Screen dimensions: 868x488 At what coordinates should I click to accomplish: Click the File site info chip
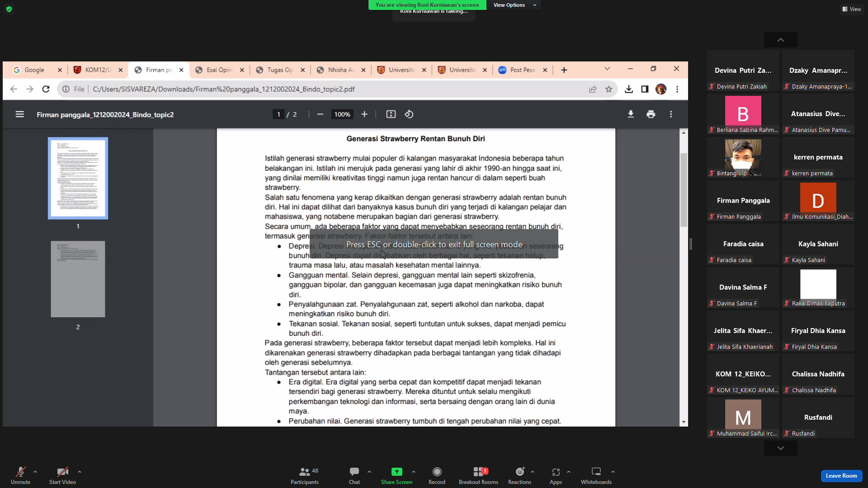[74, 89]
